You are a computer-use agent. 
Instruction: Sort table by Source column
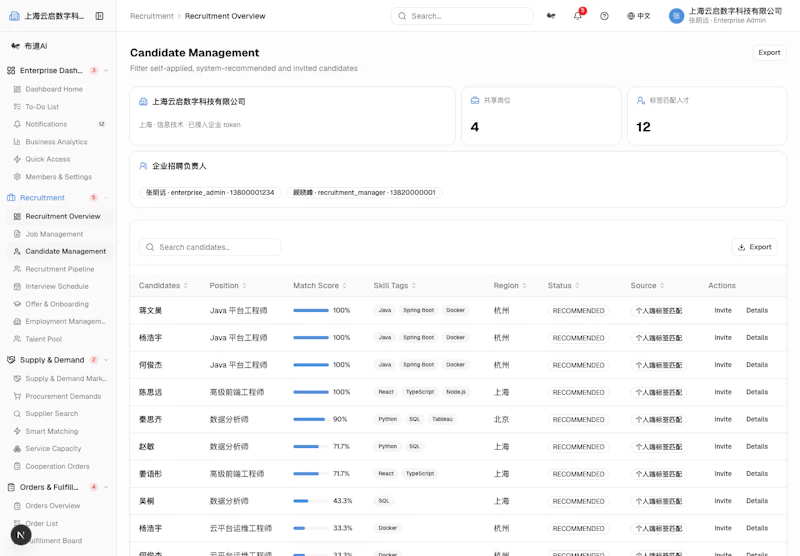647,286
